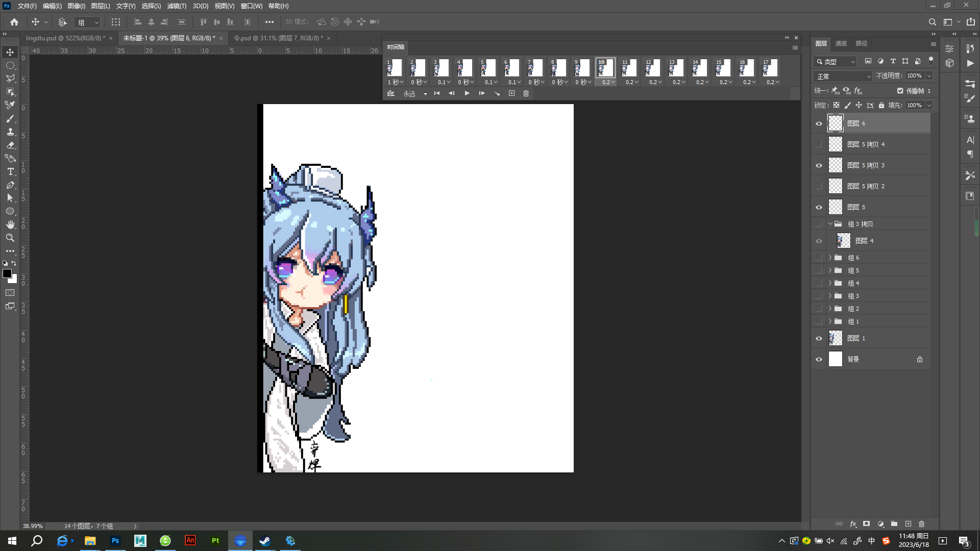Open Steam from the taskbar
Viewport: 980px width, 551px height.
tap(265, 541)
